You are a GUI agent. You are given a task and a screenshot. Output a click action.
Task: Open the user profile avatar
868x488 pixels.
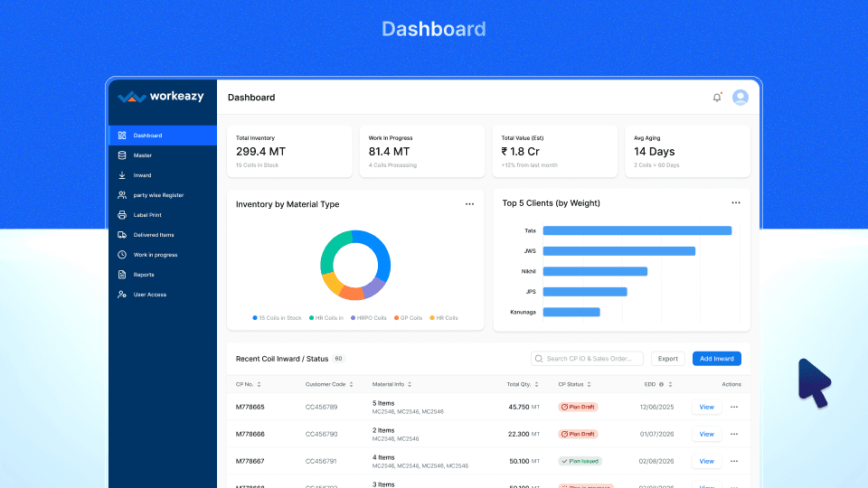(x=741, y=98)
